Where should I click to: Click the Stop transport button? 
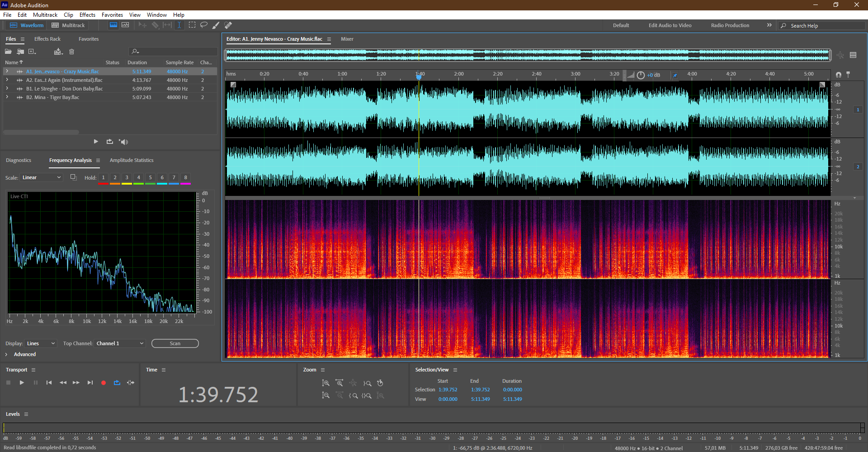tap(8, 383)
